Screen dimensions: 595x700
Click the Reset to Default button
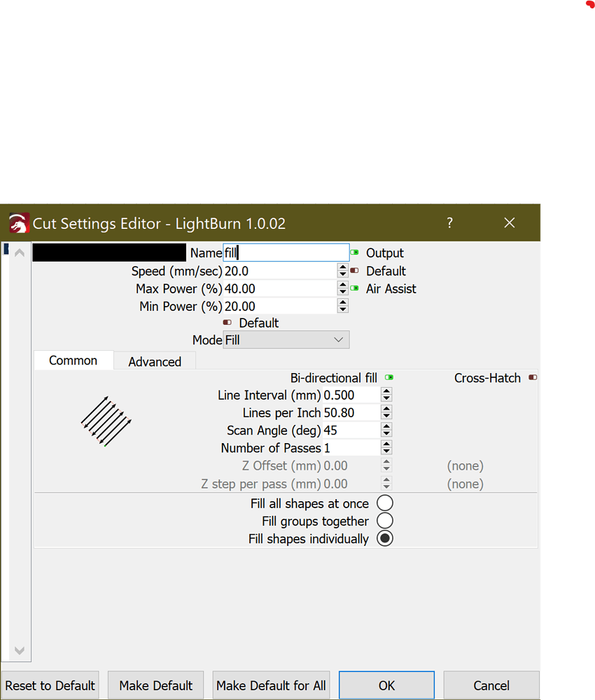pyautogui.click(x=49, y=685)
